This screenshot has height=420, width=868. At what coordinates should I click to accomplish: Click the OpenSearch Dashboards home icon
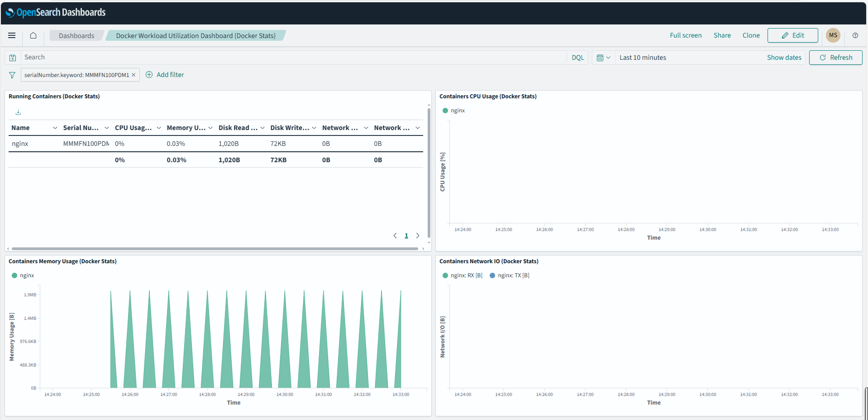click(x=33, y=35)
